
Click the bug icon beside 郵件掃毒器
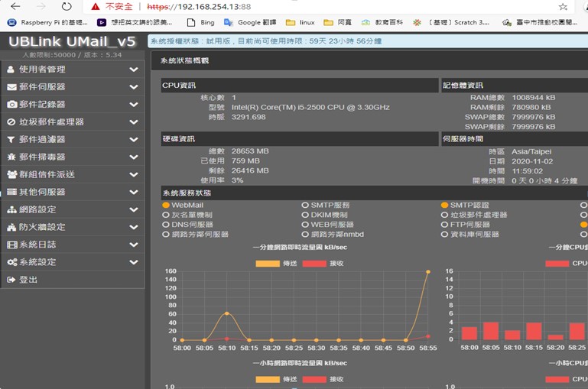point(11,157)
